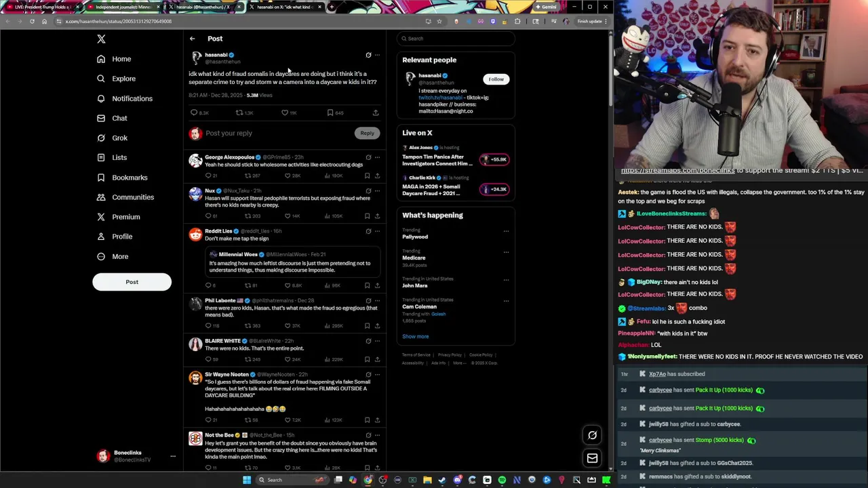Open more options on Reddit Lies's reply
The width and height of the screenshot is (868, 488).
tap(378, 231)
